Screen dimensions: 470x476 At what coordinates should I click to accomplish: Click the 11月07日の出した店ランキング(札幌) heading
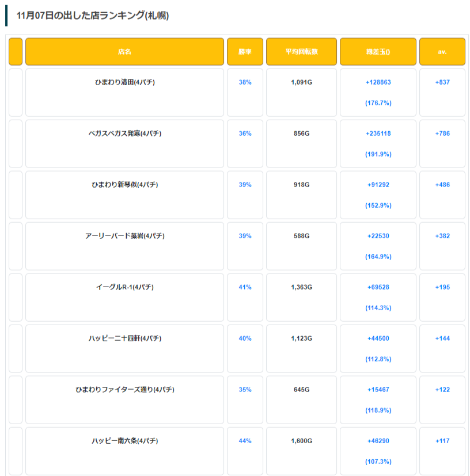click(93, 15)
